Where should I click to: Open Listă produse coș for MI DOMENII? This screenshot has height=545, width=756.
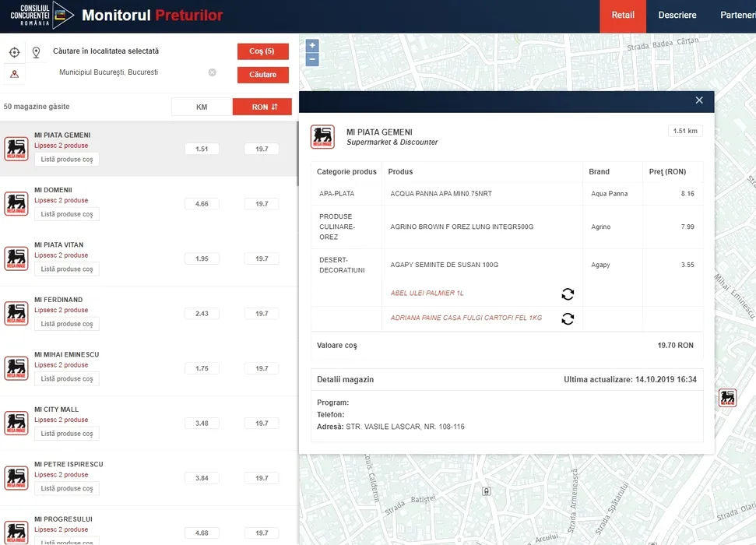coord(67,214)
